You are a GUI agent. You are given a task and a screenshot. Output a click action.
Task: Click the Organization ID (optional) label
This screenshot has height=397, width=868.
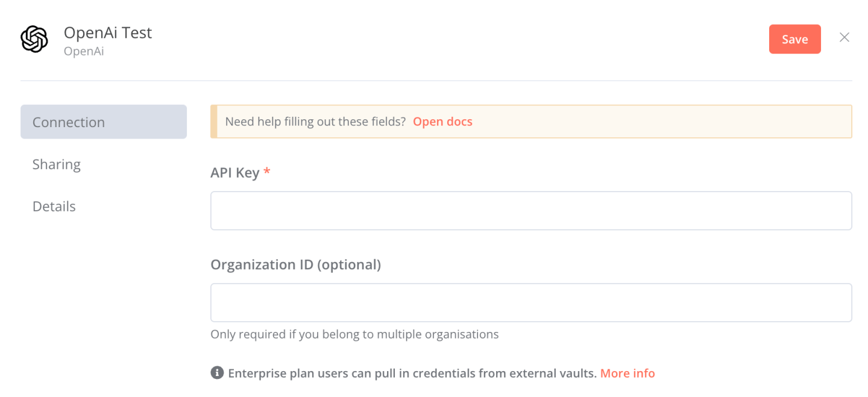click(x=296, y=264)
